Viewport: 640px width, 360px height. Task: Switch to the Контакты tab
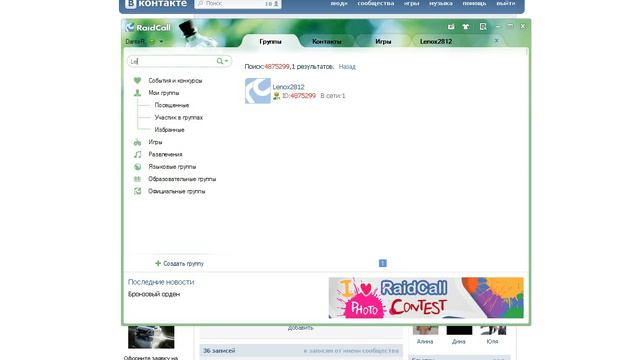pyautogui.click(x=327, y=41)
